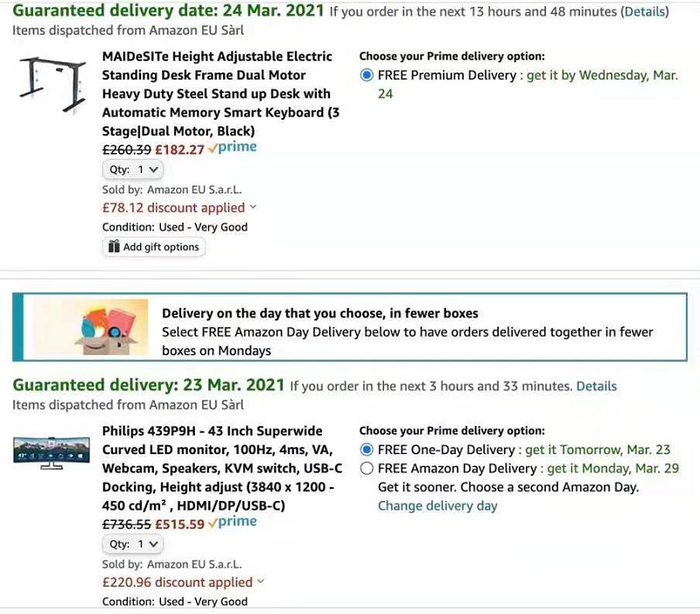Viewport: 700px width, 614px height.
Task: Expand the £78.12 discount applied details
Action: (x=179, y=207)
